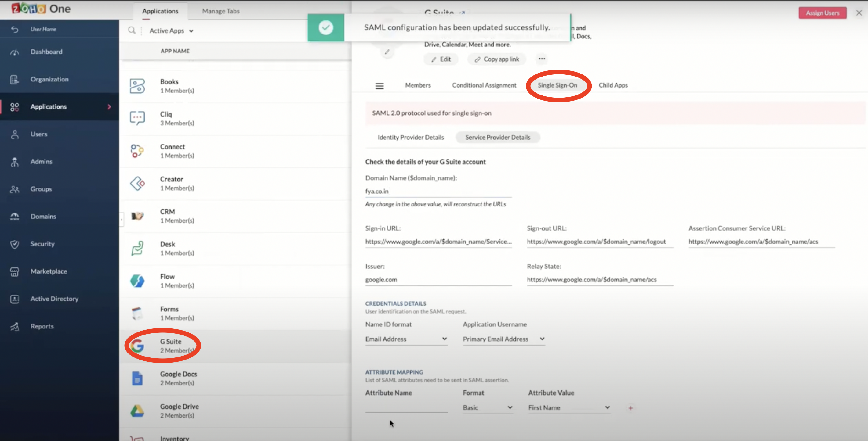Image resolution: width=868 pixels, height=441 pixels.
Task: Select the Connect app icon
Action: pos(137,151)
